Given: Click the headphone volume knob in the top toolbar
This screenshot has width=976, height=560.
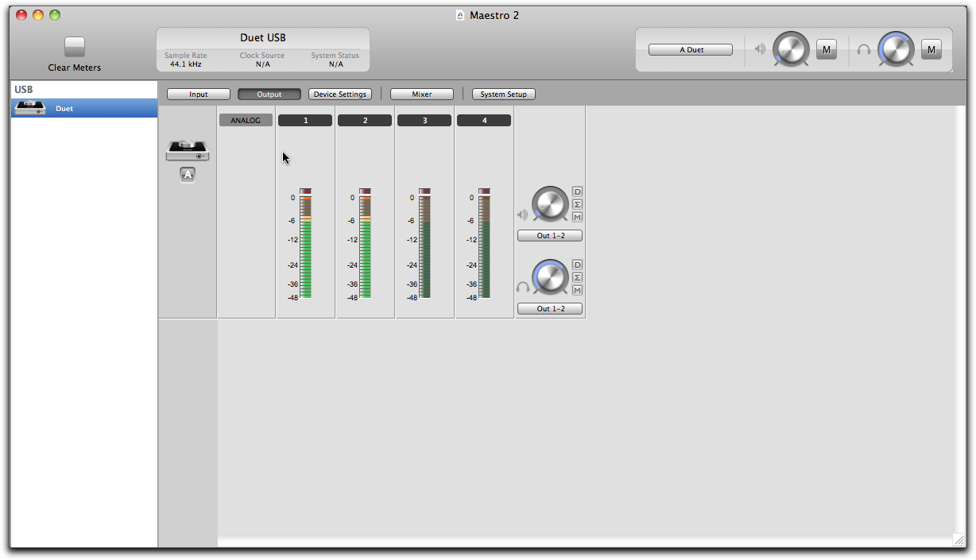Looking at the screenshot, I should click(896, 49).
